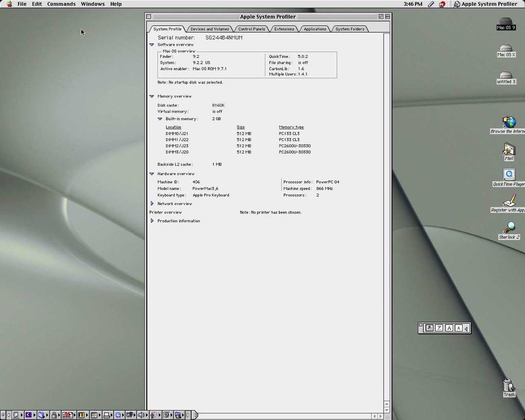
Task: Select Hiragana input mode in floating palette
Action: click(429, 328)
